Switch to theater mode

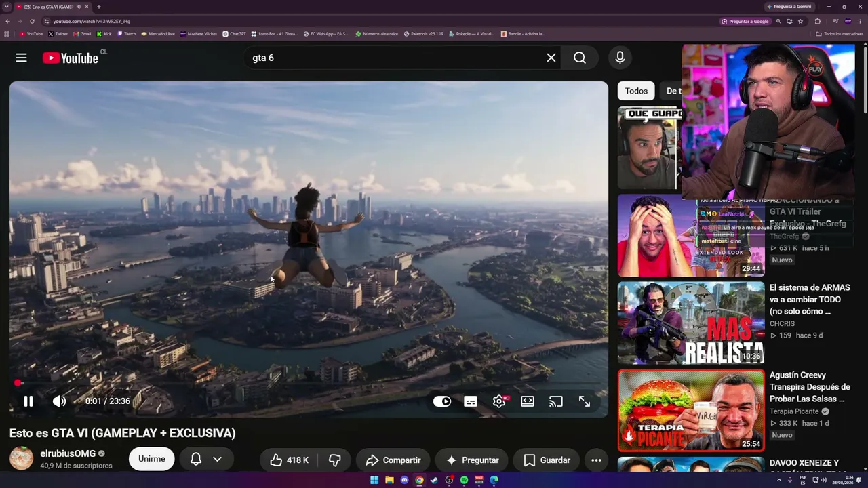click(528, 401)
